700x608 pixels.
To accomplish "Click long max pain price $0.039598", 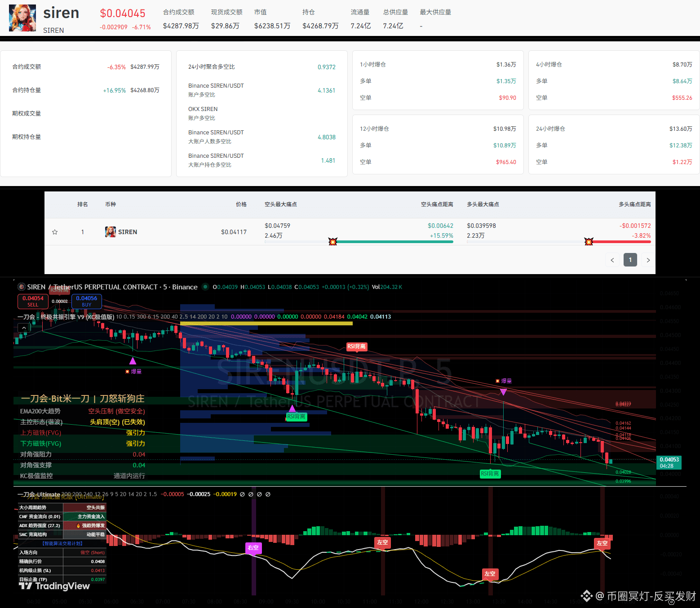I will tap(482, 226).
